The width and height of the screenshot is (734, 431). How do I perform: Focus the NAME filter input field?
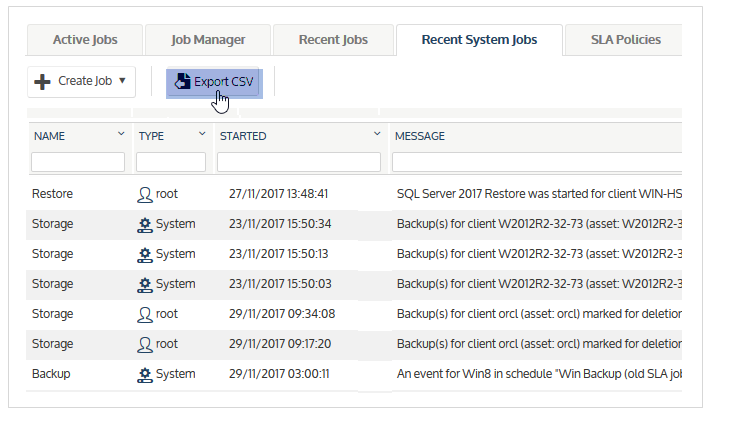tap(78, 162)
